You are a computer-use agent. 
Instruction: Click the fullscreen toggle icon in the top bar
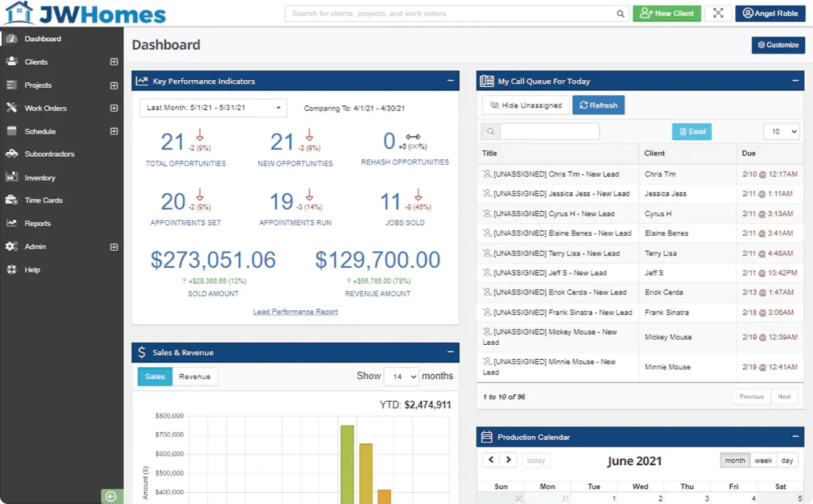718,13
